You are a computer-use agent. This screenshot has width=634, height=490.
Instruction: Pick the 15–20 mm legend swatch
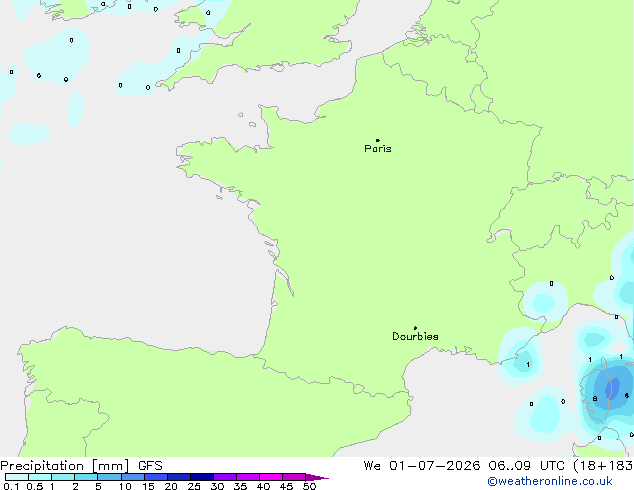pyautogui.click(x=156, y=477)
